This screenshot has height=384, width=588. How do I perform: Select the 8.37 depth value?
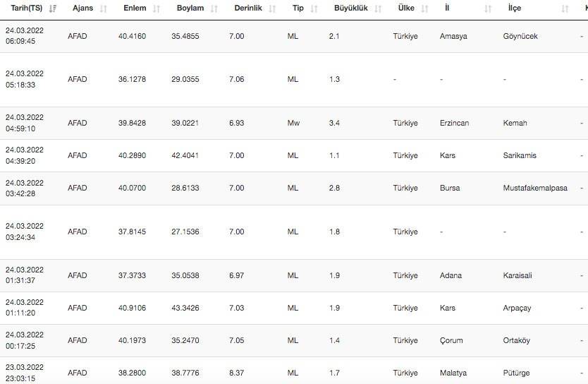click(x=237, y=373)
